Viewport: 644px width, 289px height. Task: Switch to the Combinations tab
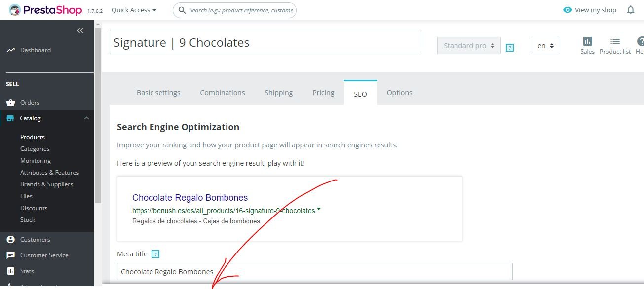tap(223, 93)
